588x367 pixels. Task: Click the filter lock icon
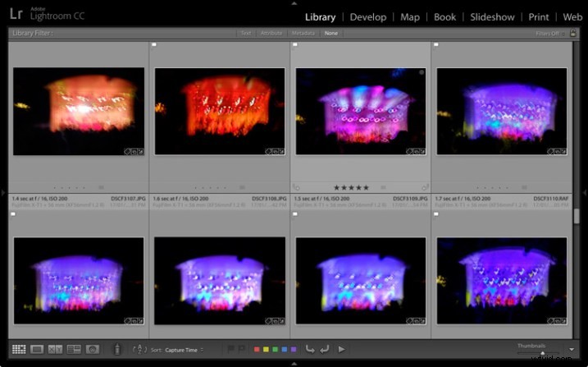(x=573, y=33)
